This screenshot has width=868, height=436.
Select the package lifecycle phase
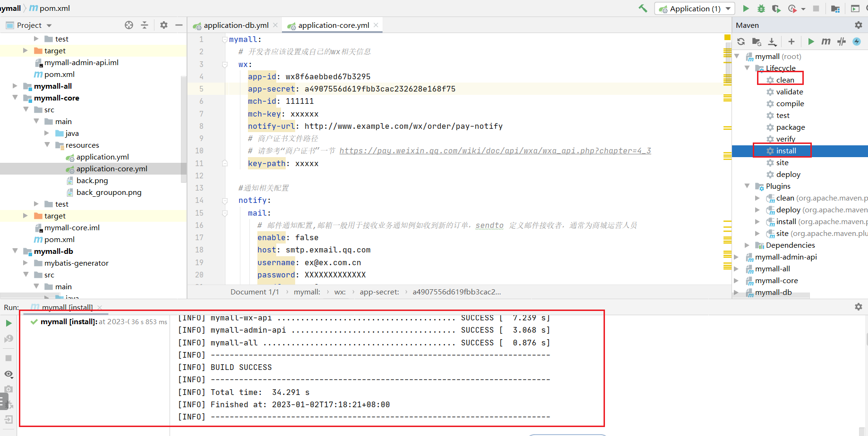[791, 127]
